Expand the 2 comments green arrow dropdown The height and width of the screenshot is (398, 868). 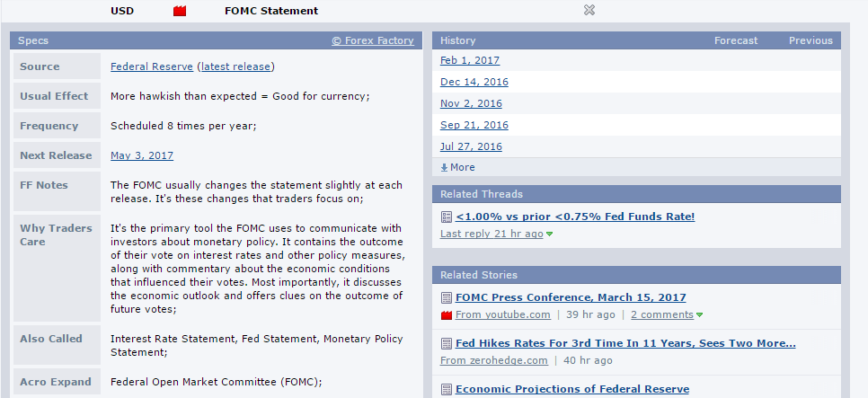pyautogui.click(x=699, y=315)
